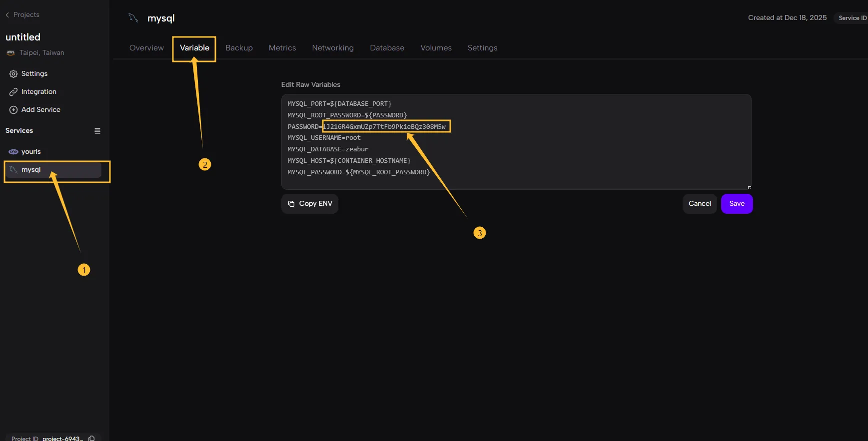Open the Metrics tab
This screenshot has width=868, height=441.
pyautogui.click(x=282, y=48)
